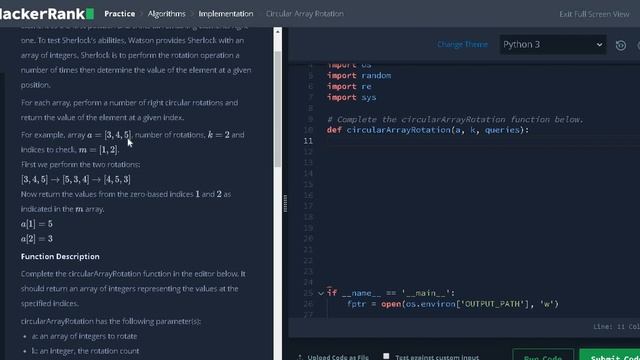Click the Line/Col status indicator
This screenshot has height=360, width=640.
coord(616,327)
